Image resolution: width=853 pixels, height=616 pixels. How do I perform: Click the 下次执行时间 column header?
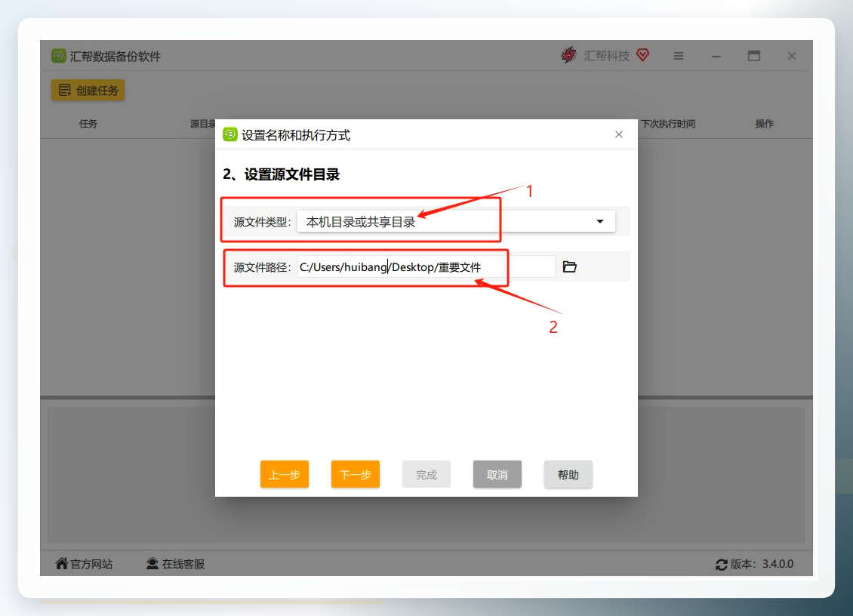pos(668,124)
